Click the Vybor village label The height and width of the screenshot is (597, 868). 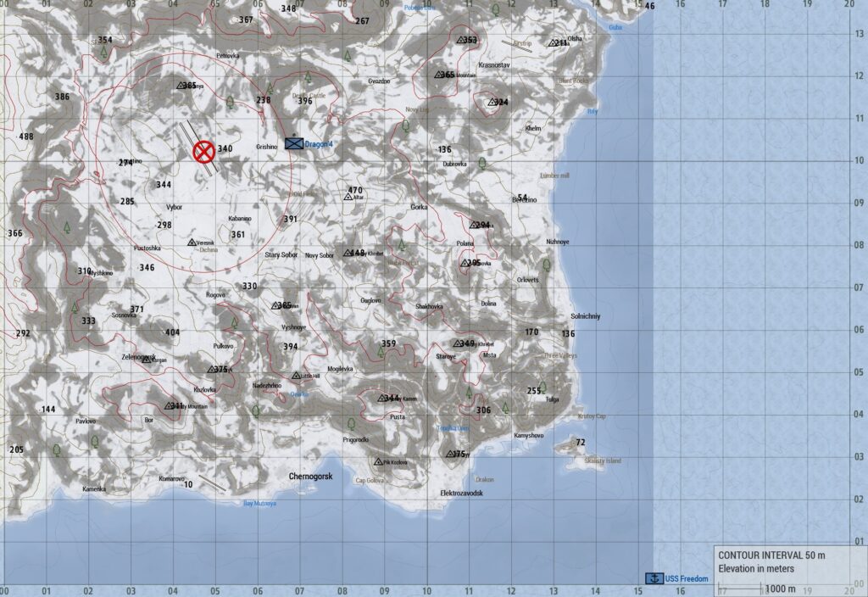pyautogui.click(x=175, y=207)
